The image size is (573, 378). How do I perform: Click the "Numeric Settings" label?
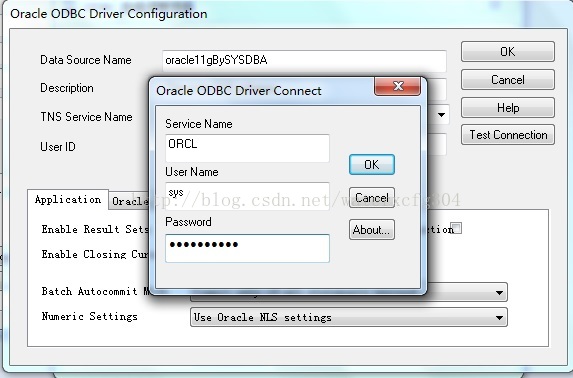90,316
